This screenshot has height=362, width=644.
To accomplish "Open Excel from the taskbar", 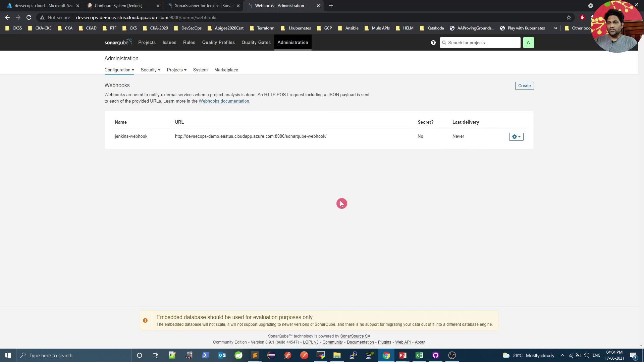I will 419,355.
